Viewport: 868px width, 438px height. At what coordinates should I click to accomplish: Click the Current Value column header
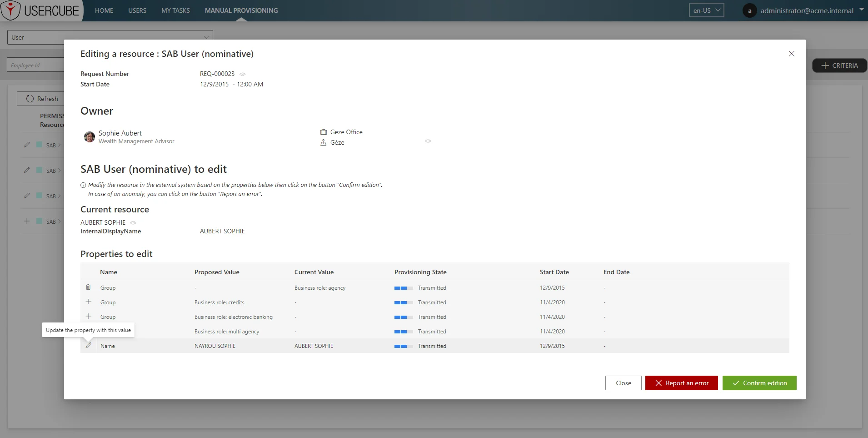tap(314, 272)
